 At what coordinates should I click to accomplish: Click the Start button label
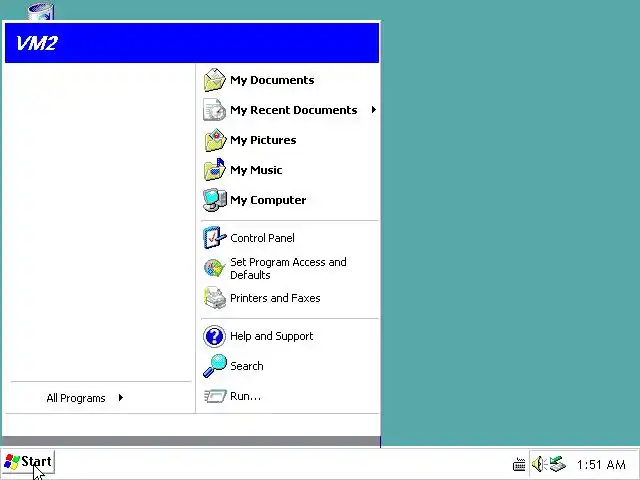coord(36,462)
